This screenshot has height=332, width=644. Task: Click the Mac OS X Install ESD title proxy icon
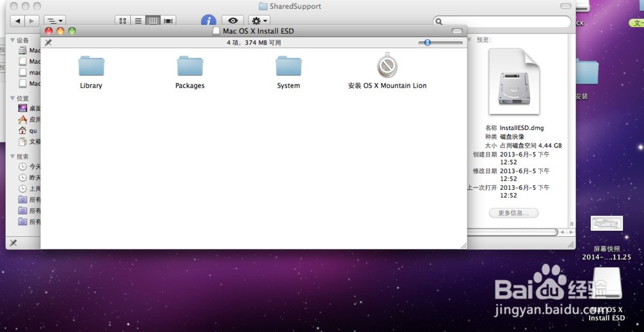point(216,31)
